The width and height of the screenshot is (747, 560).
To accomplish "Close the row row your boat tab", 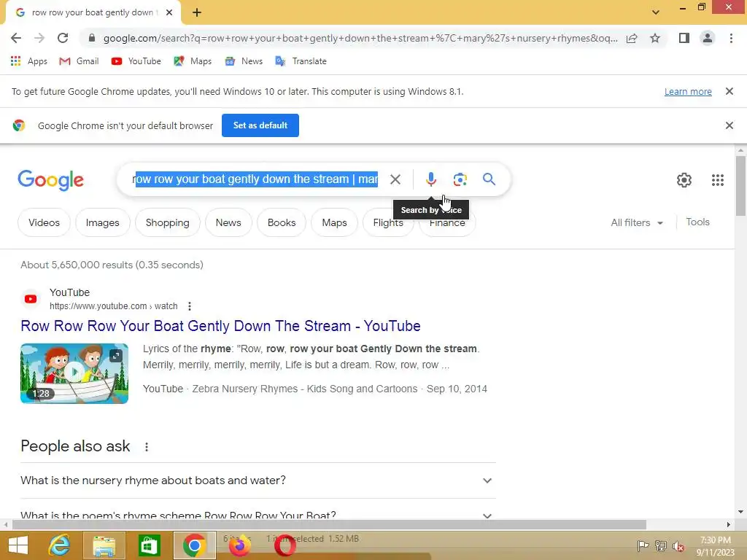I will click(x=169, y=12).
